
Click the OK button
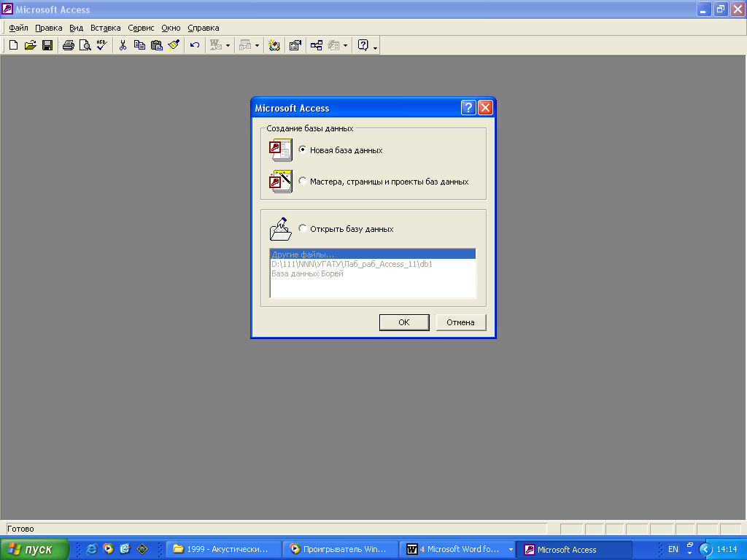(x=404, y=322)
